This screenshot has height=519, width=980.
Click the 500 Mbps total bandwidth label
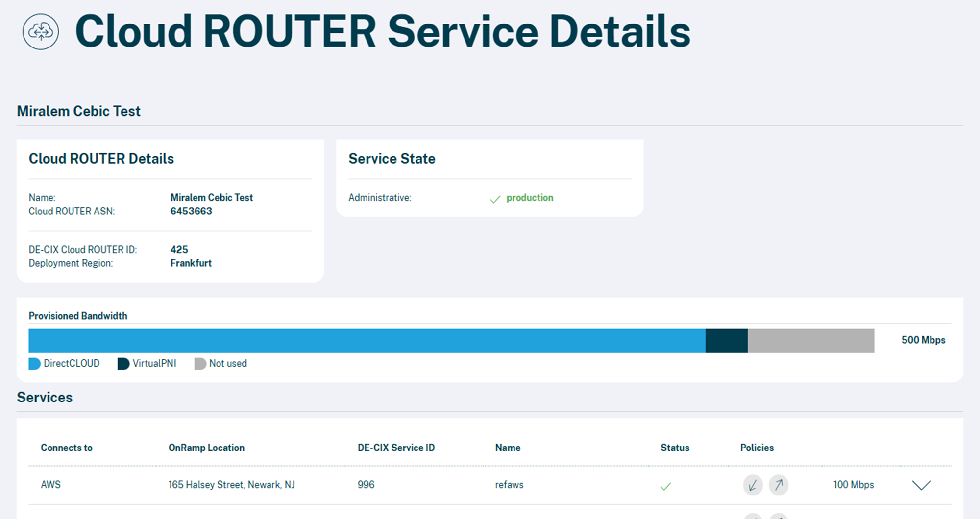923,340
